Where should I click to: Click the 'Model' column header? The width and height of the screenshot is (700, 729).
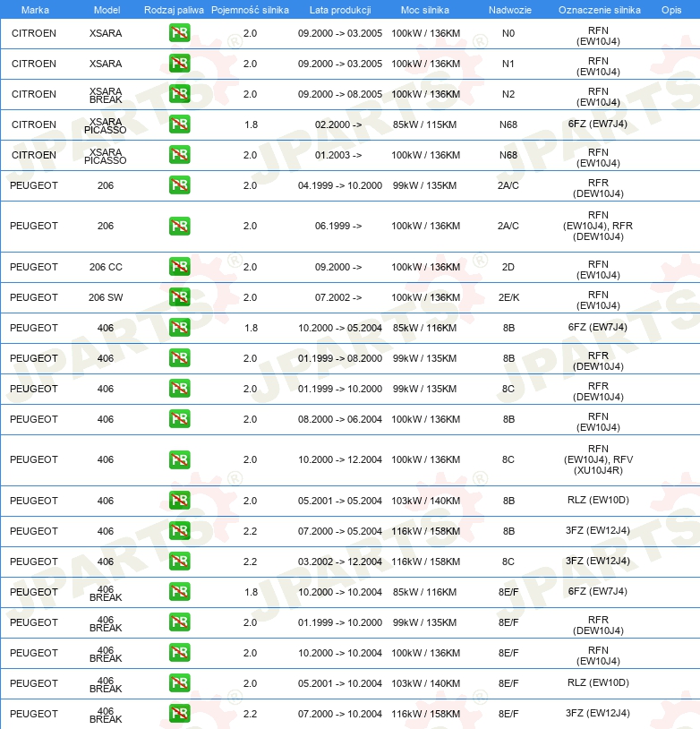pyautogui.click(x=107, y=10)
